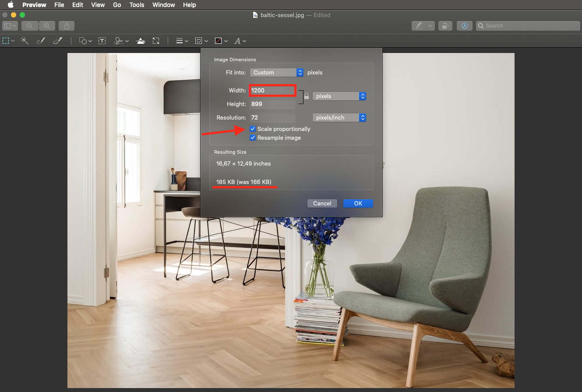Open the Edit menu
Screen dimensions: 582x392
(78, 5)
